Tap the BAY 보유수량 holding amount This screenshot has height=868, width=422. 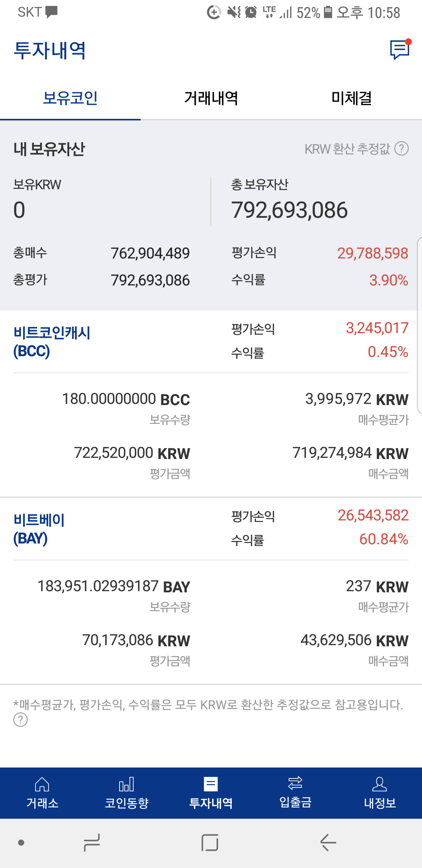[114, 586]
